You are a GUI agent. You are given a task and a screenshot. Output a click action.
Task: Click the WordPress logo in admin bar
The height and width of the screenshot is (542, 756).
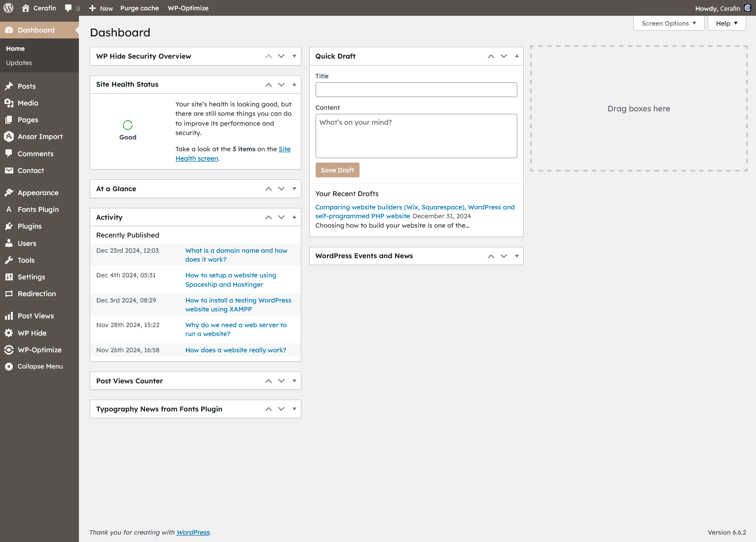(8, 8)
